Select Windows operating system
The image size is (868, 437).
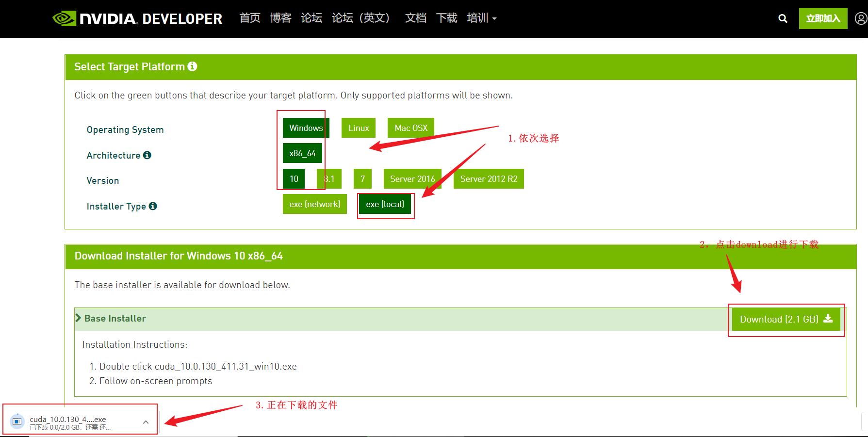click(306, 128)
